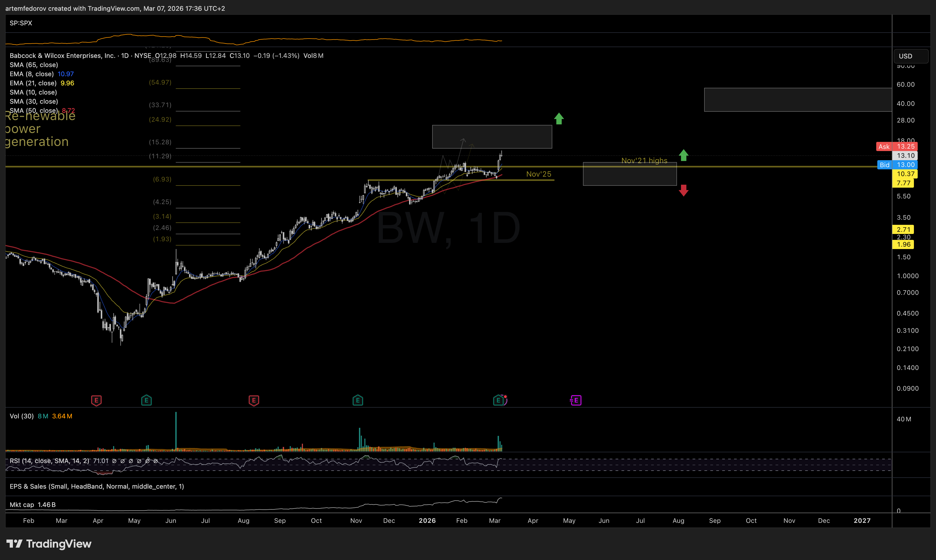
Task: Click the green earnings E marker near March 2026
Action: pyautogui.click(x=499, y=400)
